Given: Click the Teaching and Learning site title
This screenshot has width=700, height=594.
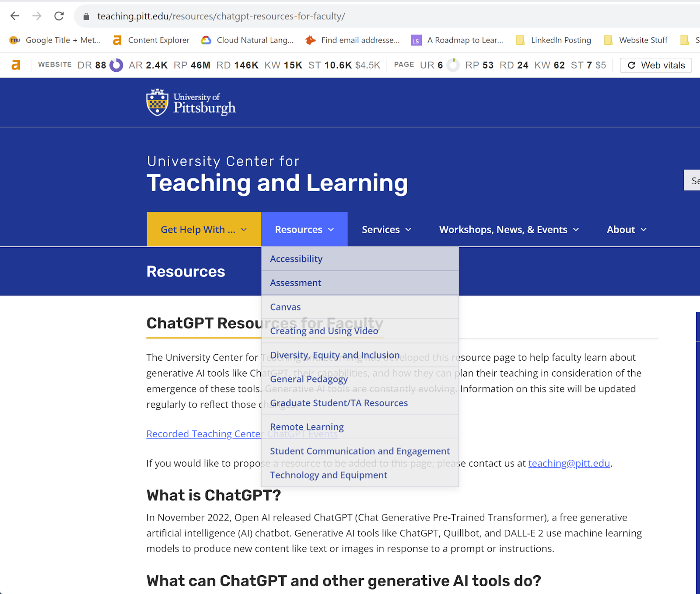Looking at the screenshot, I should click(x=277, y=183).
